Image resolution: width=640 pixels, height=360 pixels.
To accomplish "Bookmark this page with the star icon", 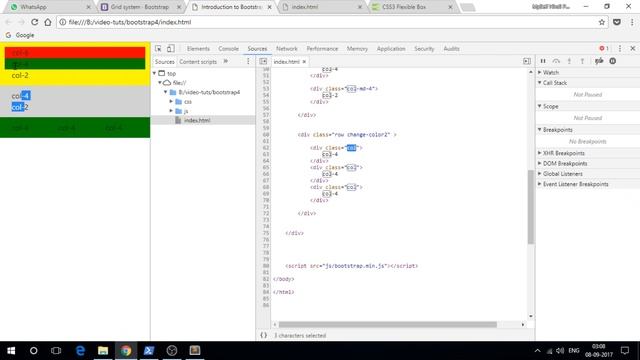I will 602,22.
